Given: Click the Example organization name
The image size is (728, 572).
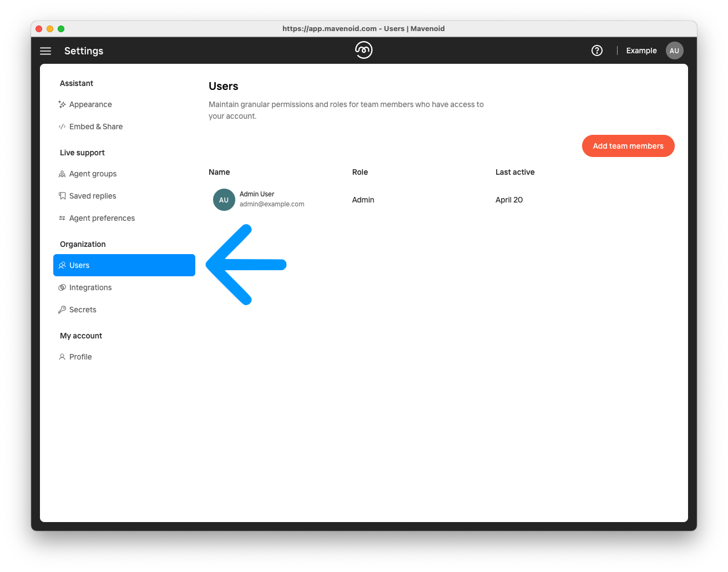Looking at the screenshot, I should coord(641,50).
